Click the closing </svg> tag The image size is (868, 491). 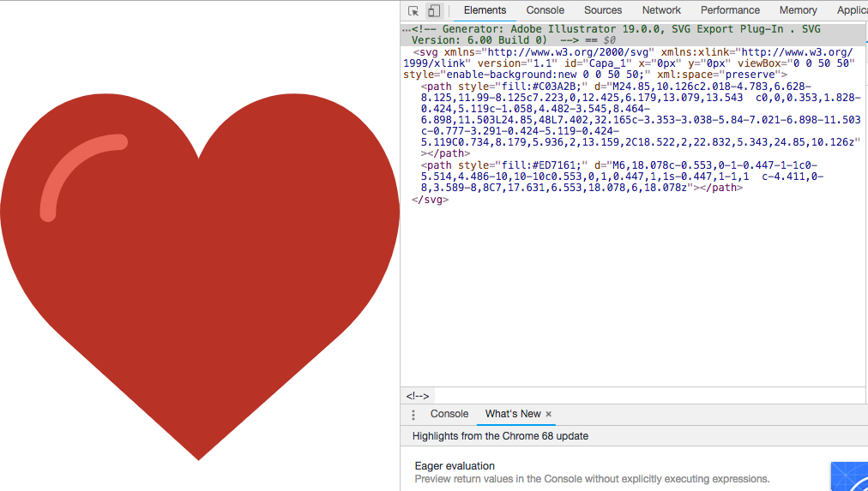click(431, 200)
